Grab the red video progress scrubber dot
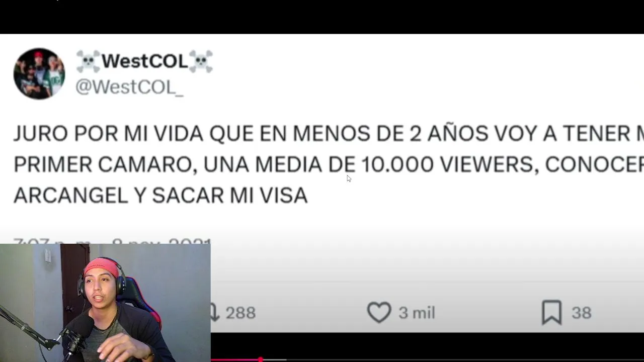 [260, 359]
